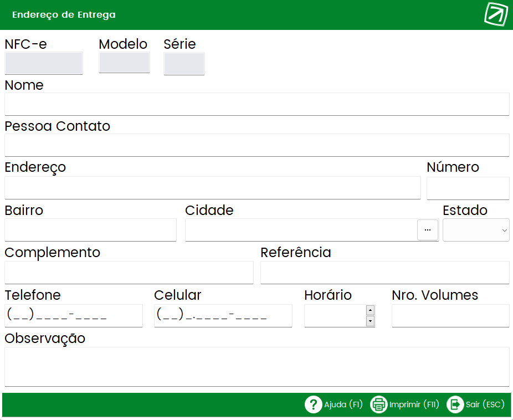Select the Nro. Volumes field
The height and width of the screenshot is (420, 513).
pyautogui.click(x=450, y=316)
